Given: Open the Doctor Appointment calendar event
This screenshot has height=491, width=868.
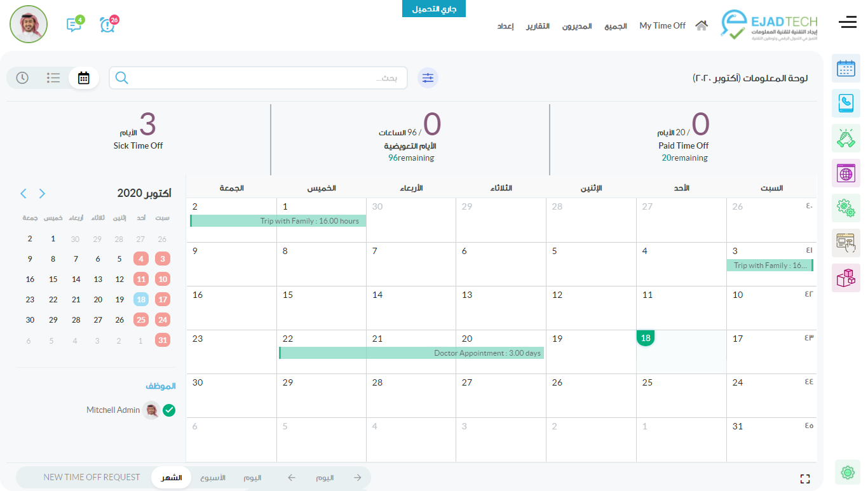Looking at the screenshot, I should coord(412,353).
